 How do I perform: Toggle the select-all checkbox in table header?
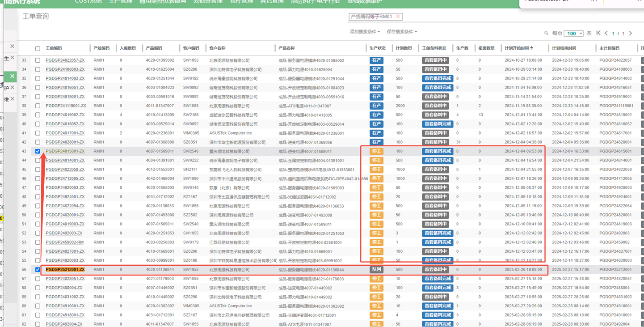(38, 48)
